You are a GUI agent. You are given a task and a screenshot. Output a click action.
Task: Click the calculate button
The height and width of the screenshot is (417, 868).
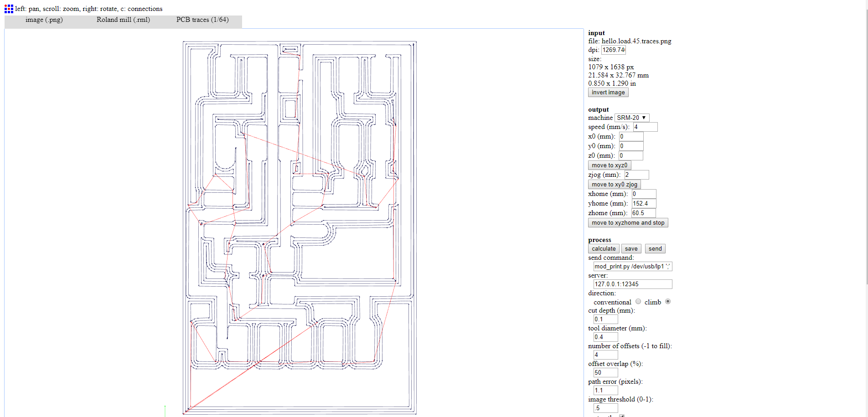tap(603, 248)
